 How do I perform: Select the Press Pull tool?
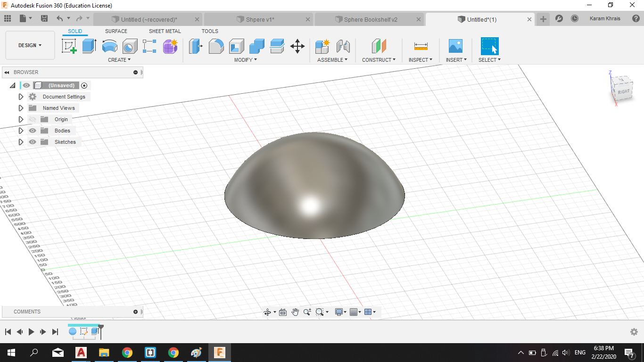tap(196, 46)
